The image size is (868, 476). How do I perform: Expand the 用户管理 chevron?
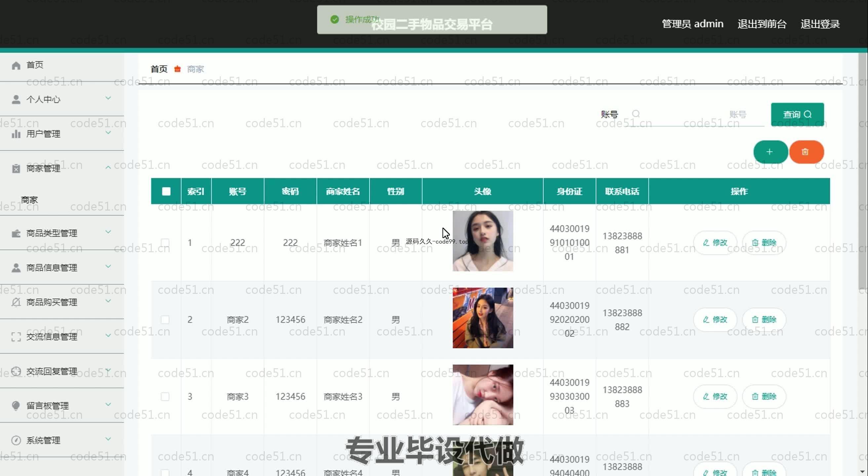108,133
